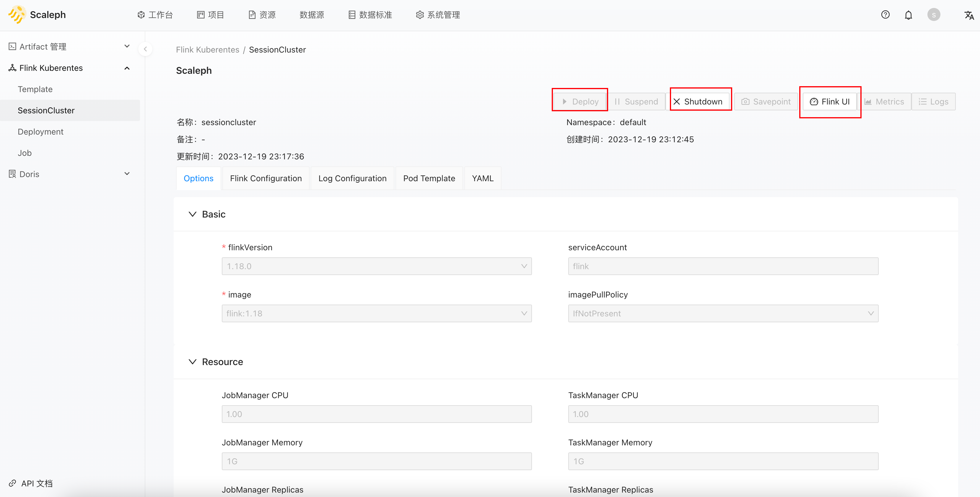Open the 数据源 menu
980x497 pixels.
[x=312, y=15]
